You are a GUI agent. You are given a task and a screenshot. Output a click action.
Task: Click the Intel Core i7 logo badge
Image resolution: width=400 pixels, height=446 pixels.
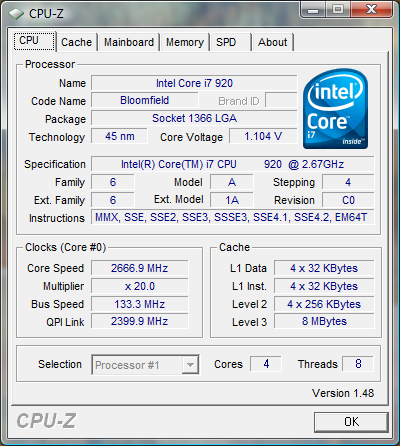tap(335, 109)
